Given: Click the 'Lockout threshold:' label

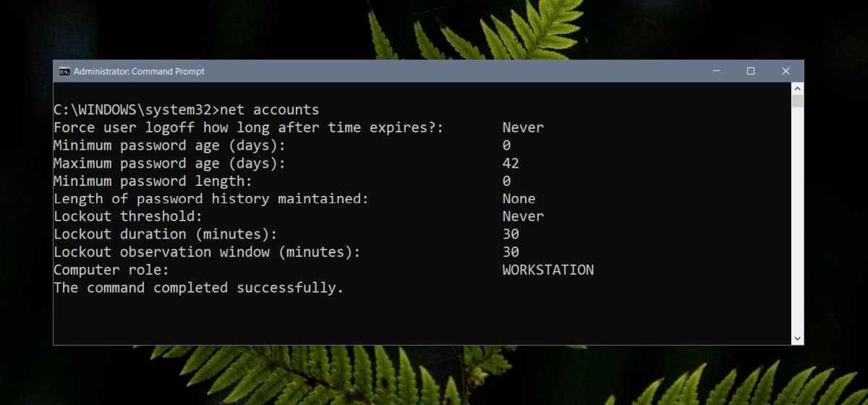Looking at the screenshot, I should [127, 216].
